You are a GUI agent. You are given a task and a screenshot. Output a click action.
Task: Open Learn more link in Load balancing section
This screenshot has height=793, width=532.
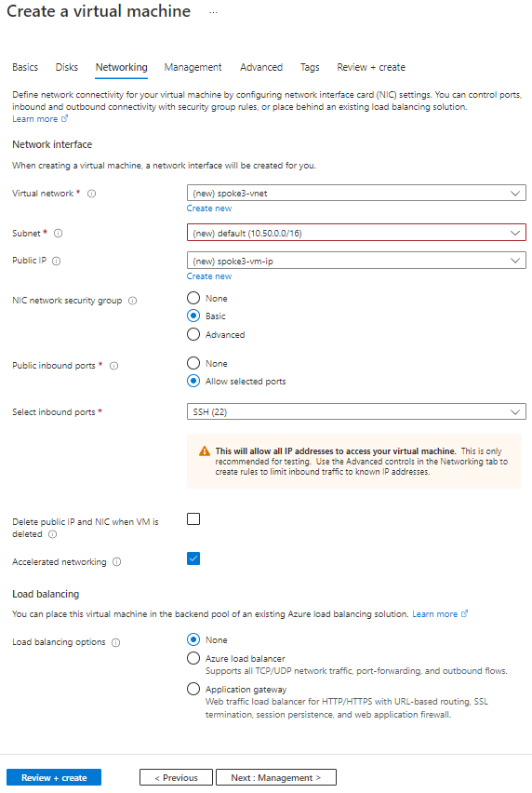(x=435, y=614)
